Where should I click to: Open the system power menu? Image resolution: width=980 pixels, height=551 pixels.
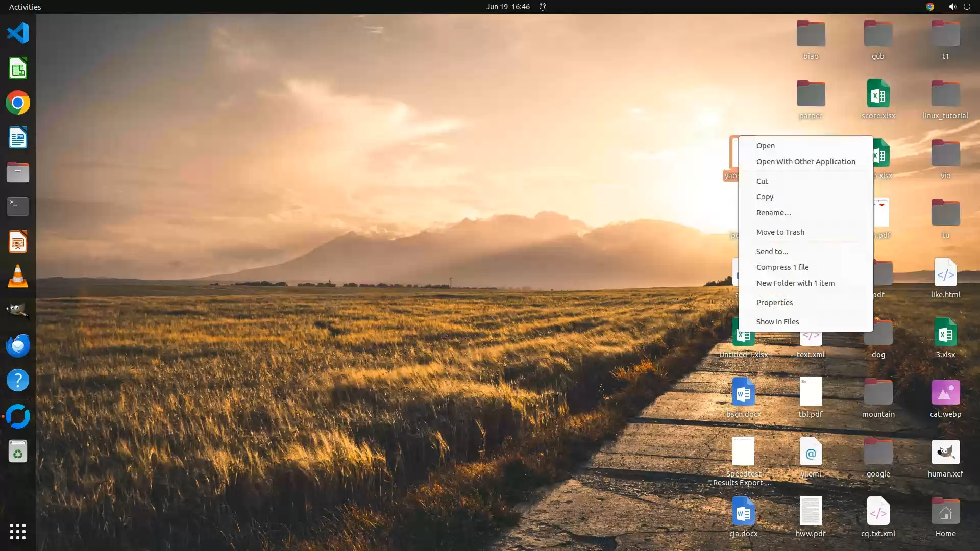(x=967, y=7)
